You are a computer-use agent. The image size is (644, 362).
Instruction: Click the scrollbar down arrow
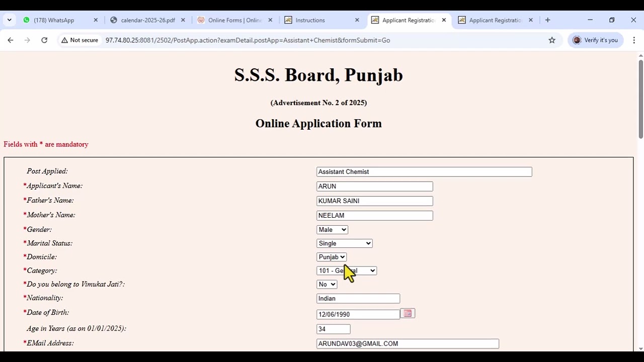coord(640,348)
